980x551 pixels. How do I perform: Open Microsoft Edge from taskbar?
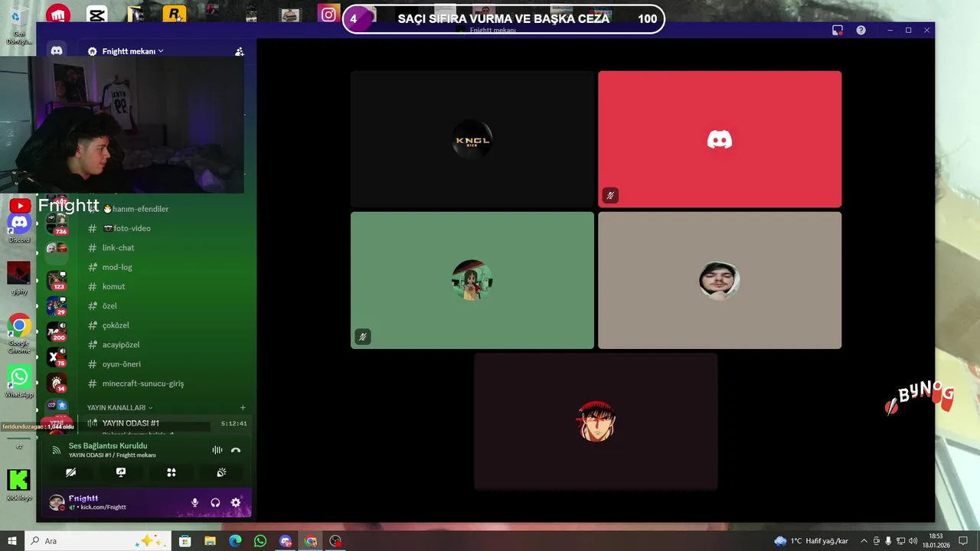point(235,541)
